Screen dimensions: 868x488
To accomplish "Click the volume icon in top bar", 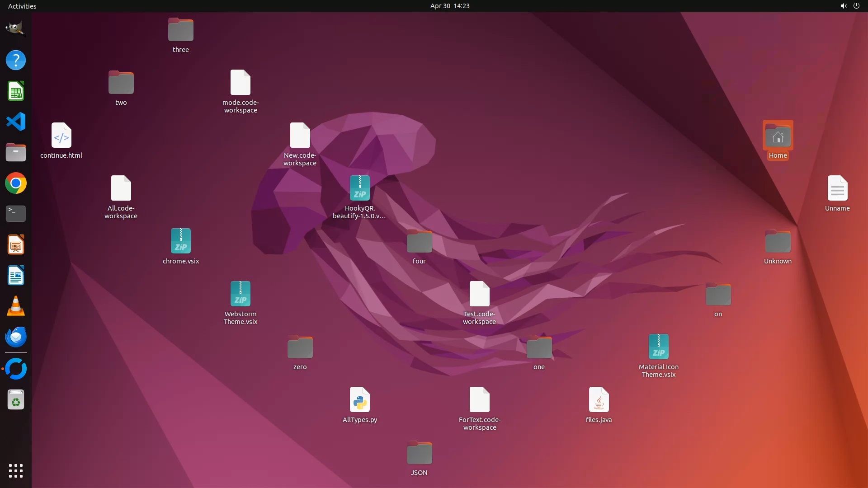I will tap(843, 6).
